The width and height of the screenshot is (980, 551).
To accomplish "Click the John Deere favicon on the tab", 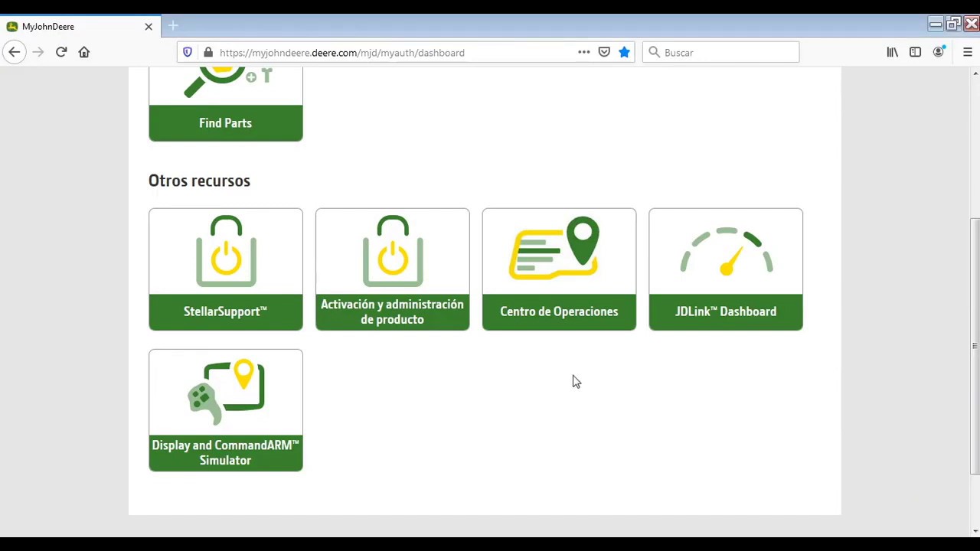I will [x=12, y=26].
